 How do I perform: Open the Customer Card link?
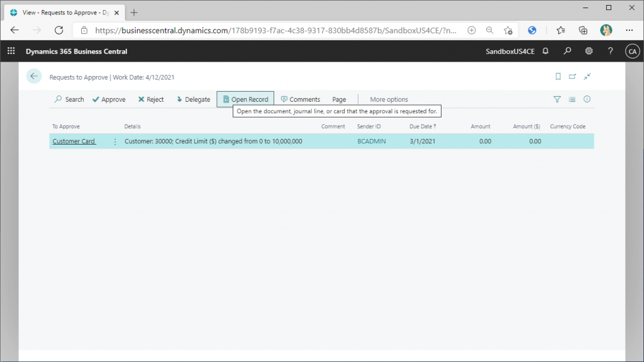(x=74, y=141)
